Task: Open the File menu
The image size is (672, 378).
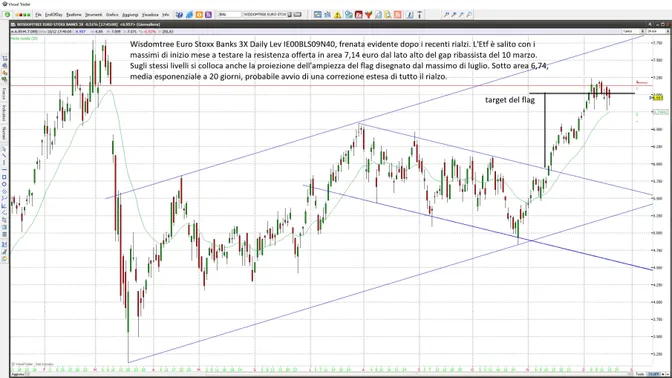Action: click(x=38, y=15)
